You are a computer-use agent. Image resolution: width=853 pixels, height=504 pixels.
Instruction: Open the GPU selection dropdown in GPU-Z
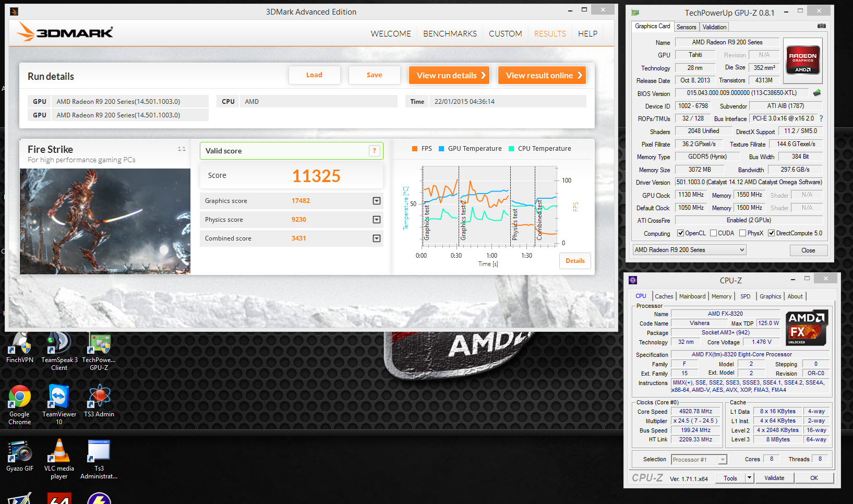pyautogui.click(x=689, y=250)
